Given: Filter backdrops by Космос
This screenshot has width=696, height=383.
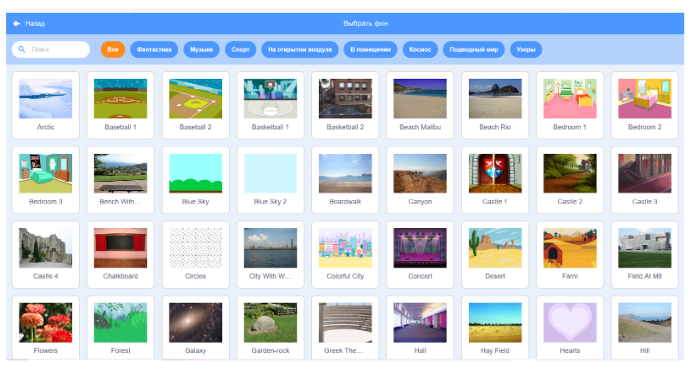Looking at the screenshot, I should [x=420, y=49].
